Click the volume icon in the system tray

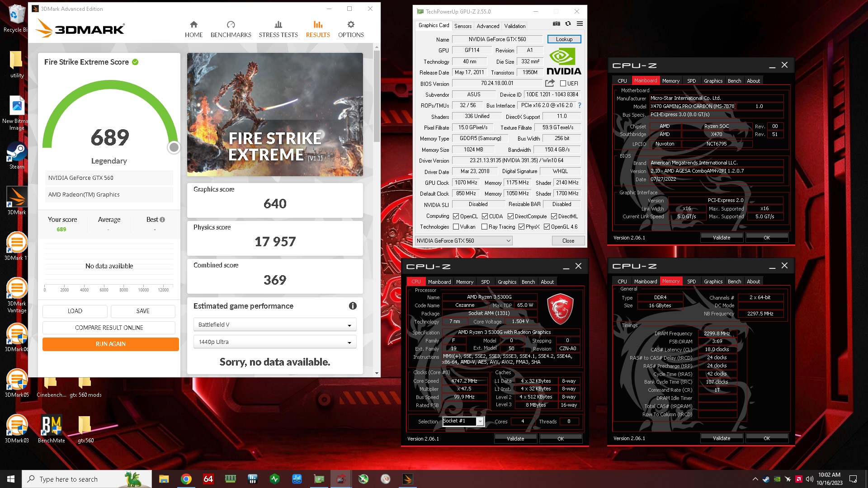pyautogui.click(x=809, y=479)
